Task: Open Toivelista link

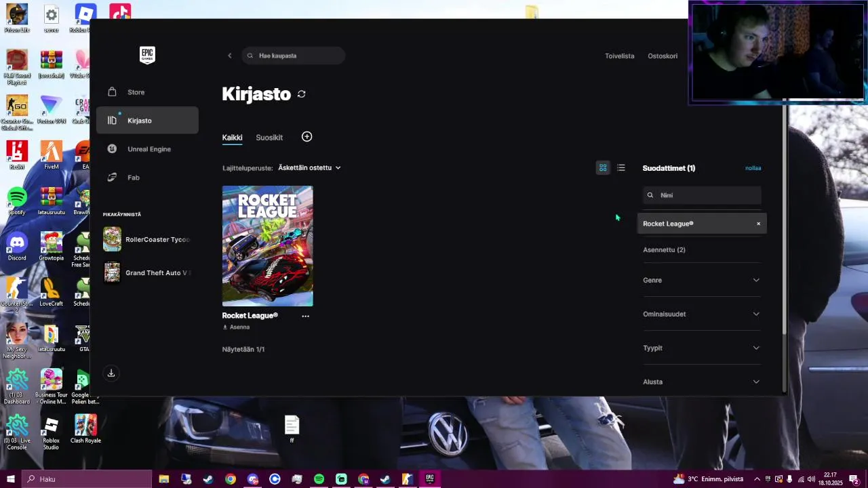Action: pyautogui.click(x=619, y=56)
